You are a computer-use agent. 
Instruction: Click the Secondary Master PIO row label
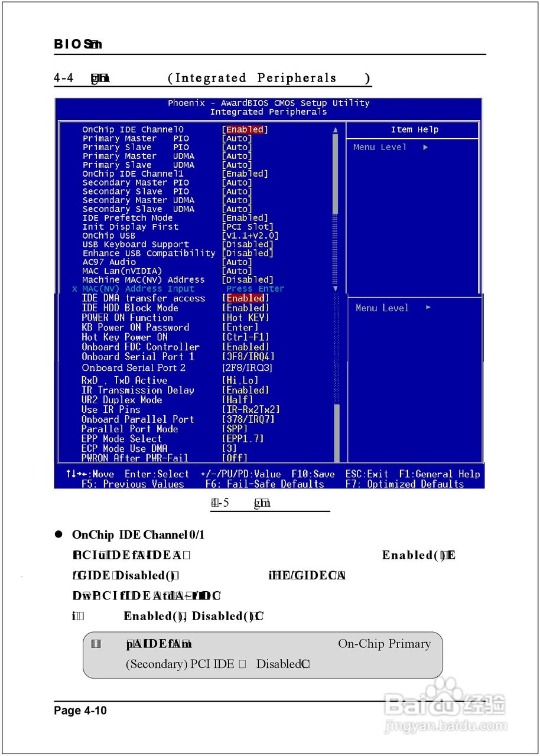point(136,183)
